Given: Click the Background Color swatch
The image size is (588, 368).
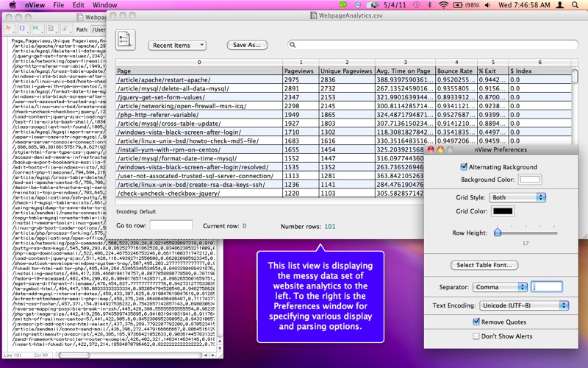Looking at the screenshot, I should point(529,179).
